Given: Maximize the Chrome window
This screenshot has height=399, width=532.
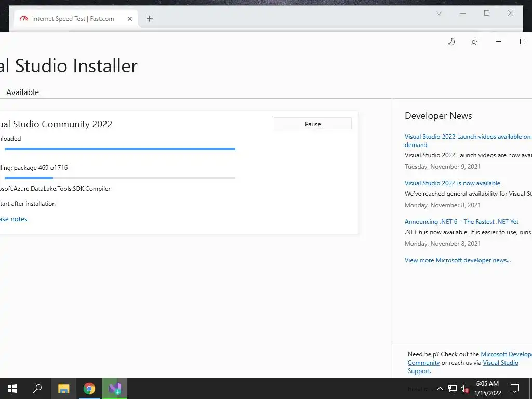Looking at the screenshot, I should (487, 13).
